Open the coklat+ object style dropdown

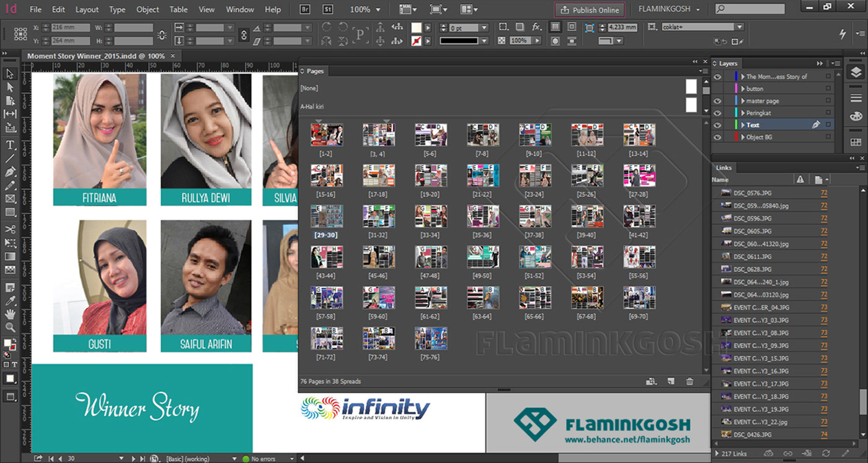click(x=739, y=27)
